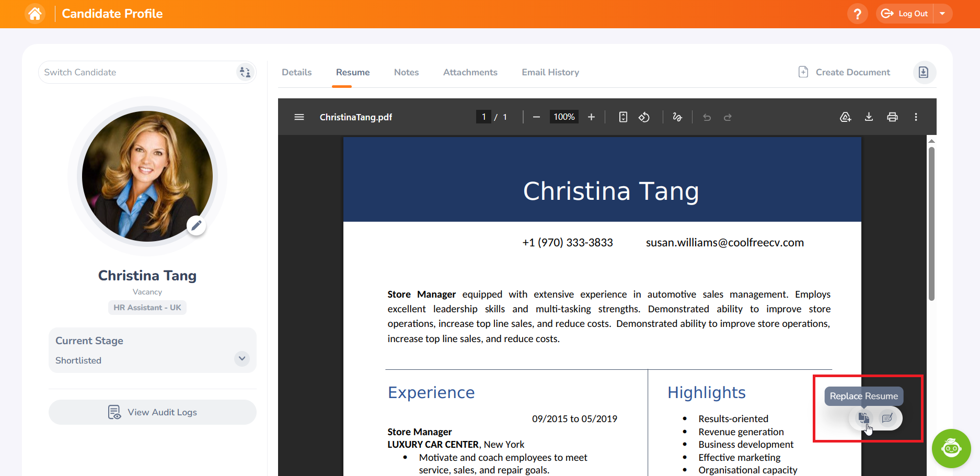
Task: Open PDF more actions menu
Action: pos(916,117)
